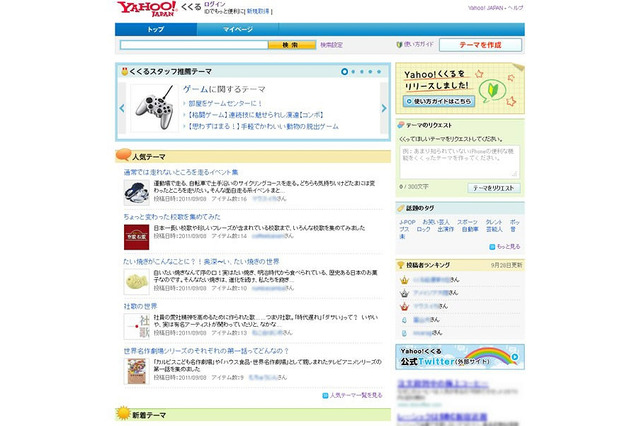Open 社歌の世界 theme link
The image size is (640, 426).
140,306
